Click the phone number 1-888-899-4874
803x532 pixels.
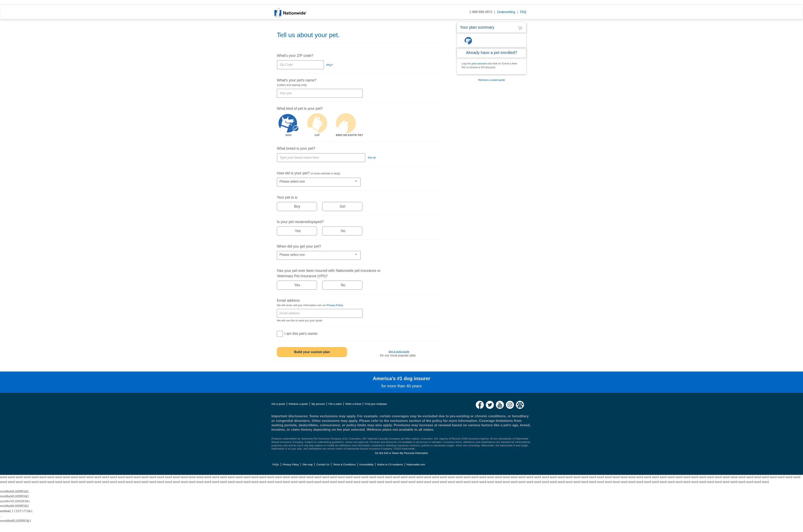480,12
